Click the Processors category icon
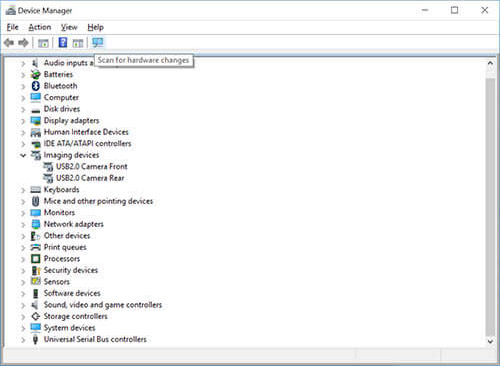500x366 pixels. 36,259
